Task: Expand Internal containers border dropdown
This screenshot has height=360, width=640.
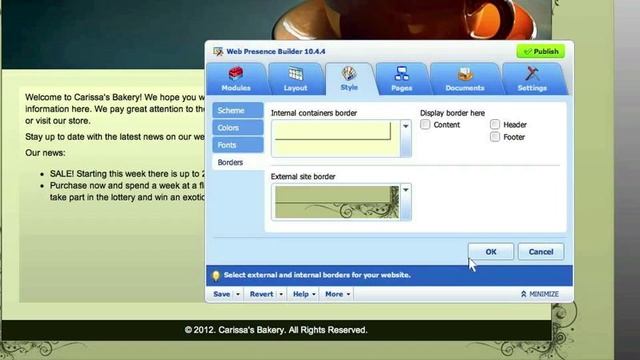Action: tap(406, 138)
